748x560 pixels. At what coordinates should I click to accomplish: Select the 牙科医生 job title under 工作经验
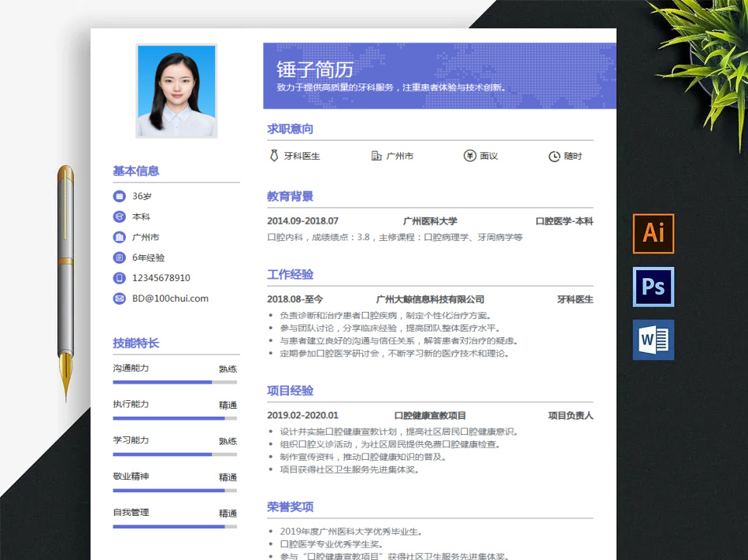(576, 299)
